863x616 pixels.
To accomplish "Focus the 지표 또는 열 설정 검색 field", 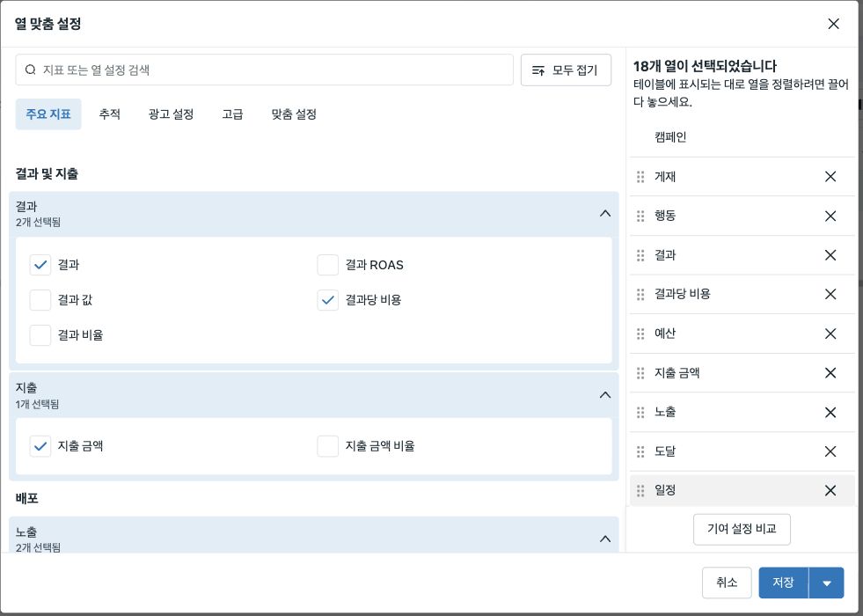I will click(x=264, y=70).
